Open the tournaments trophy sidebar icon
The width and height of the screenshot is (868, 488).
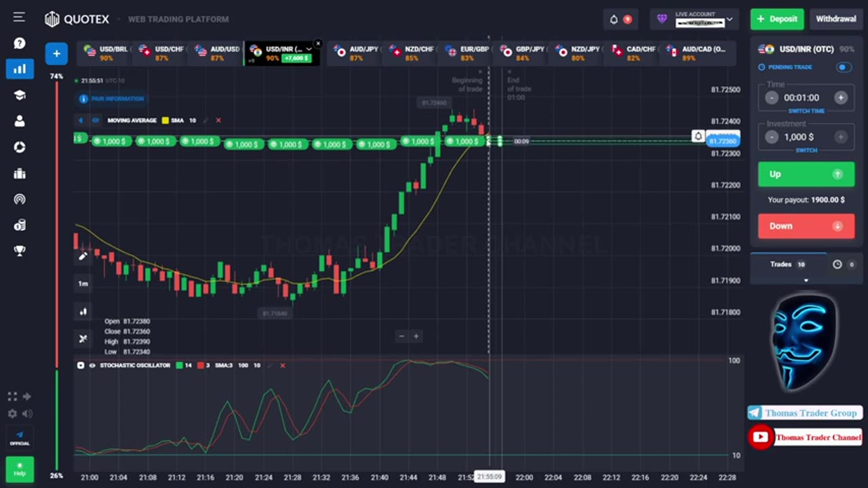pos(20,251)
